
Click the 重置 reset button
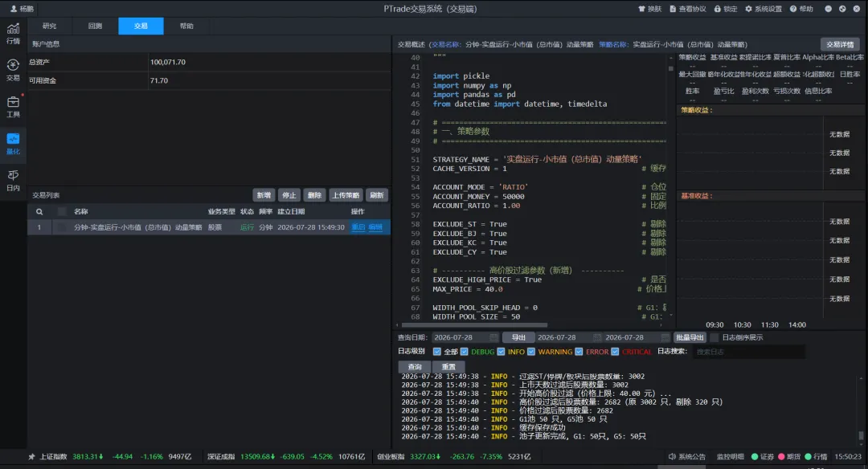pyautogui.click(x=448, y=367)
